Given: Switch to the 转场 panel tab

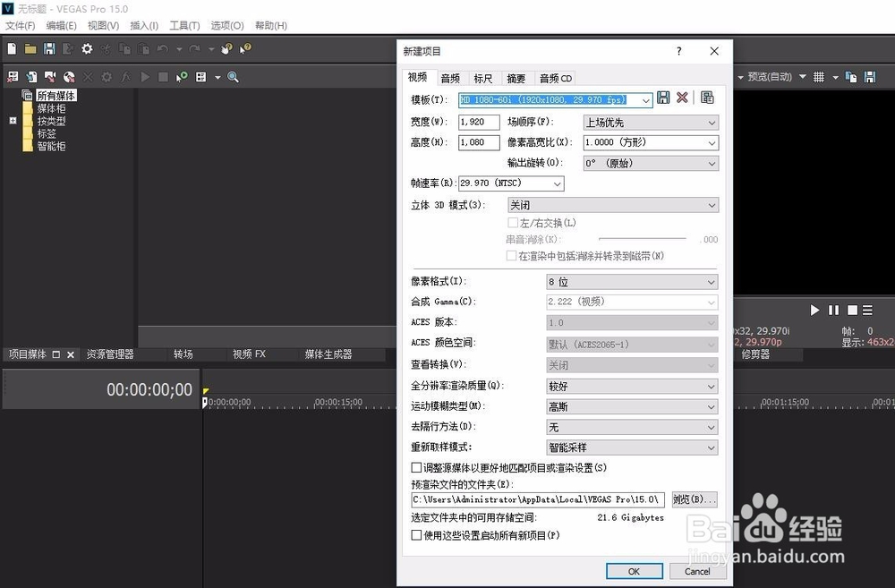Looking at the screenshot, I should click(183, 354).
